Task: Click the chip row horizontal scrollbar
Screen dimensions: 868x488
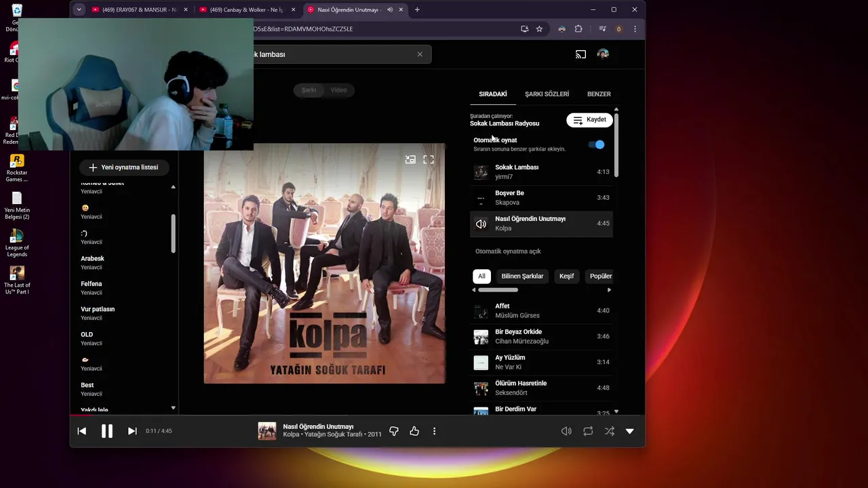Action: 498,290
